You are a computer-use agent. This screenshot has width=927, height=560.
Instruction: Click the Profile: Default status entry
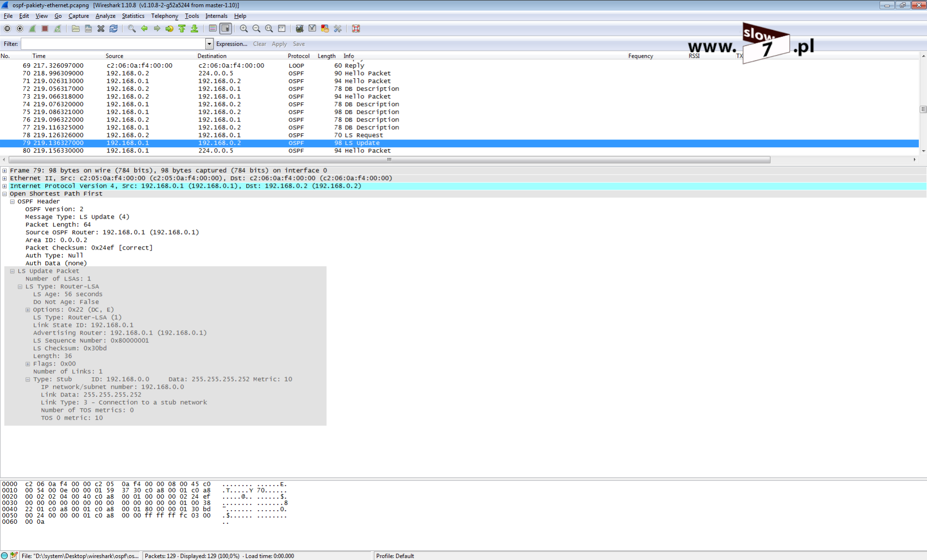[395, 556]
